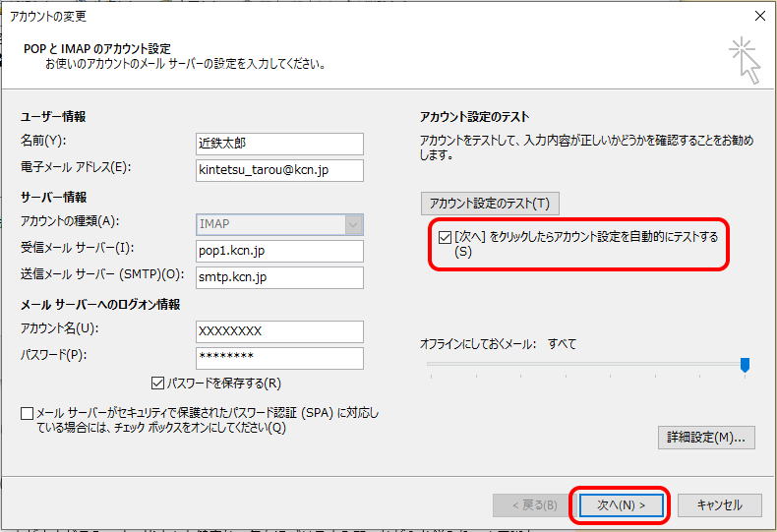Enable the SPA password authentication checkbox

[28, 413]
